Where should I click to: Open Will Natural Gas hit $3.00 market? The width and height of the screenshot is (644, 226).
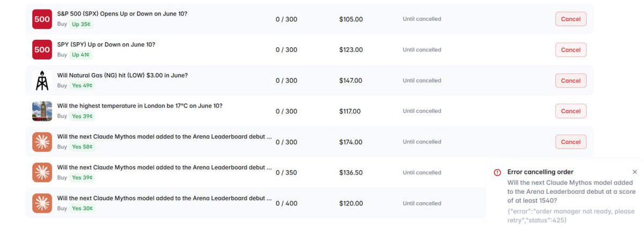pos(122,75)
